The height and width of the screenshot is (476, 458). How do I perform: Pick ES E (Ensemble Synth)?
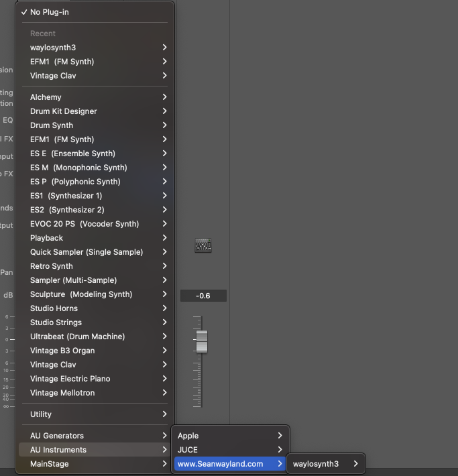[95, 154]
